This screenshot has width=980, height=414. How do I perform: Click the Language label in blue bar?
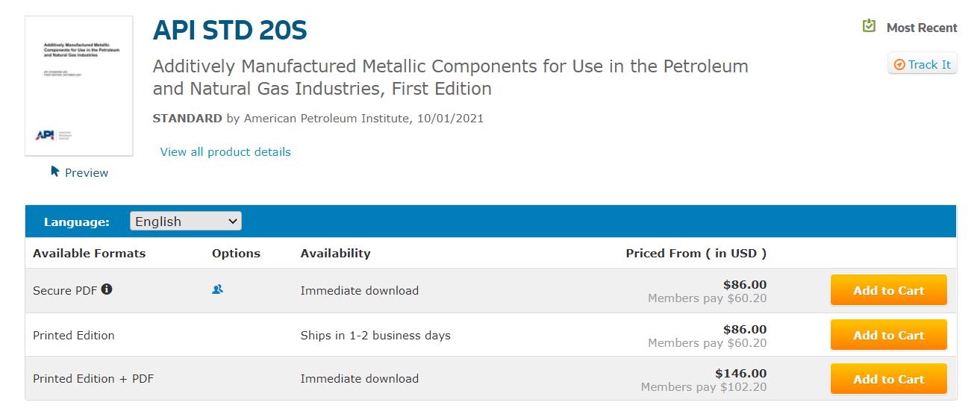[x=77, y=222]
